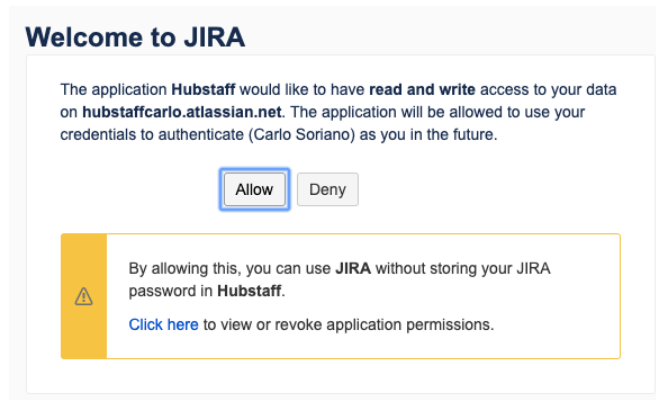The image size is (656, 400).
Task: Click bold 'Hubstaff' in the first paragraph
Action: click(203, 89)
